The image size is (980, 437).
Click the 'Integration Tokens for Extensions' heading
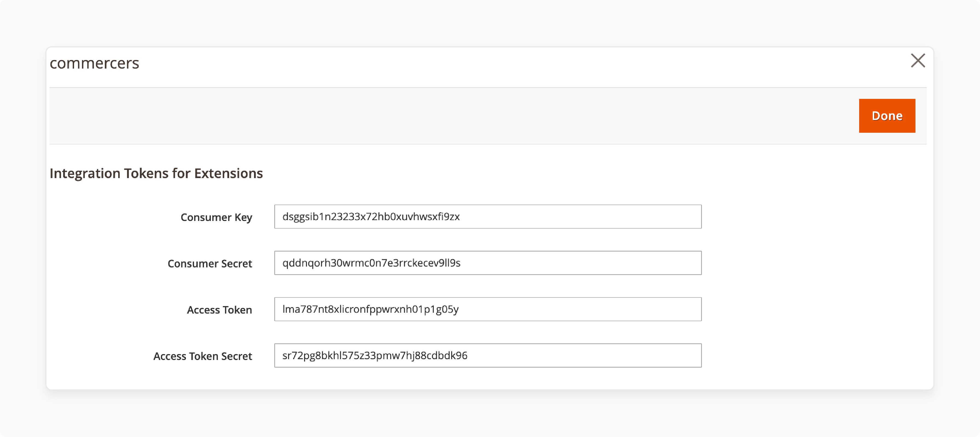[156, 173]
